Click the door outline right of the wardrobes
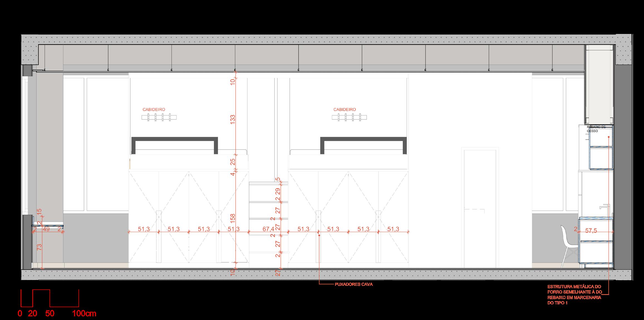This screenshot has height=320, width=644. 480,207
